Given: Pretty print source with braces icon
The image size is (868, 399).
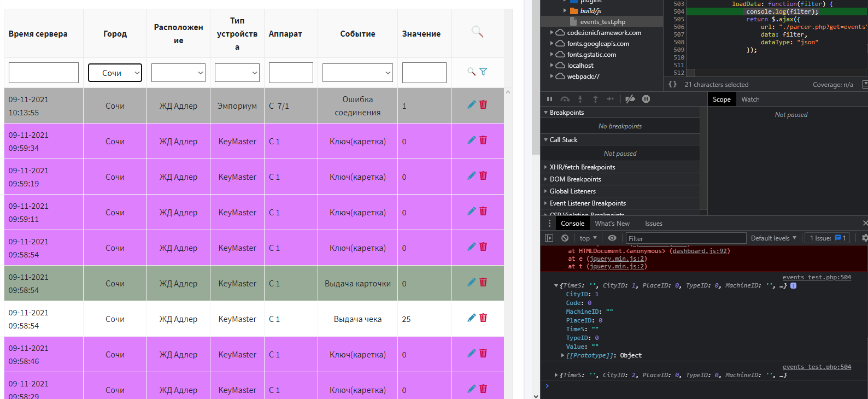Looking at the screenshot, I should (x=672, y=84).
